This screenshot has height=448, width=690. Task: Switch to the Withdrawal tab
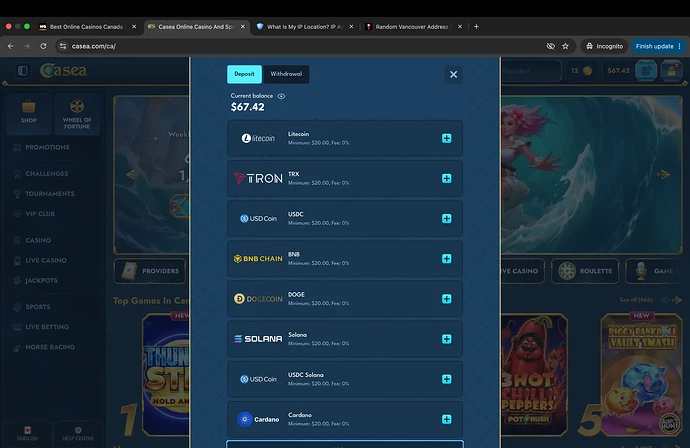[286, 74]
